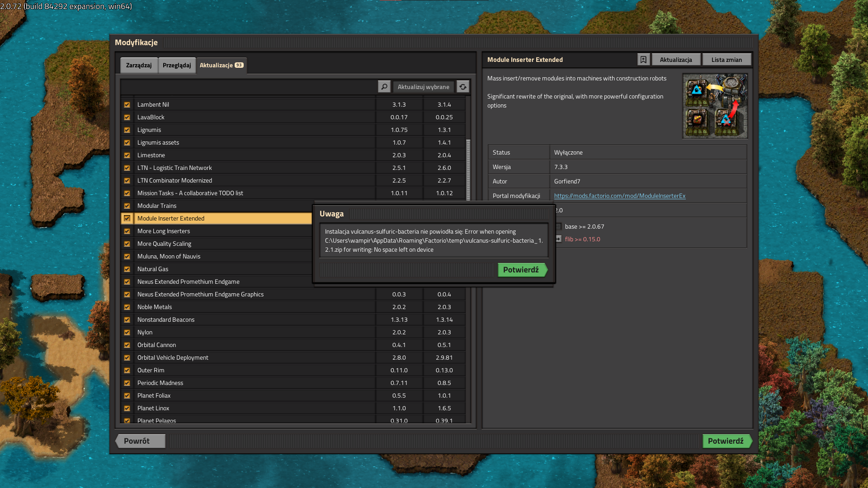Click the Module Inserter Extended mod thumbnail
868x488 pixels.
pos(715,106)
